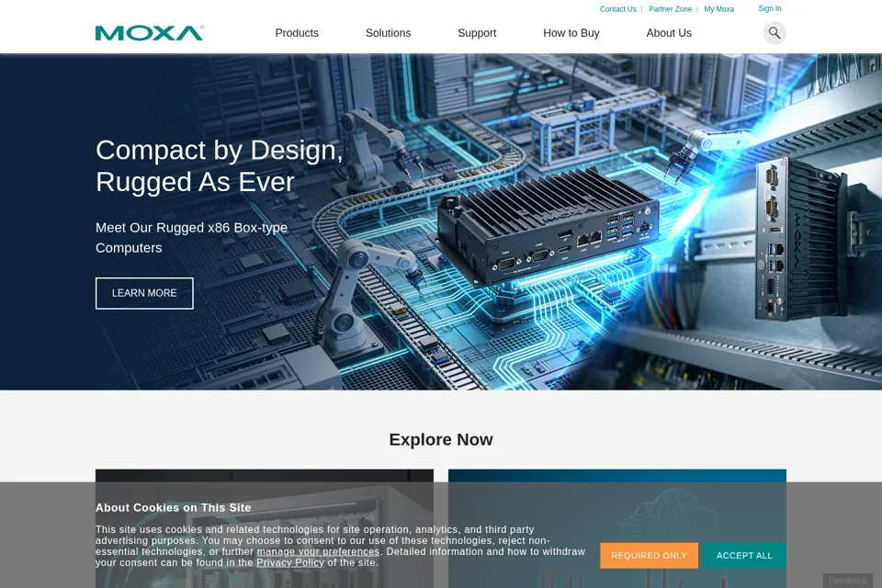Click ACCEPT ALL cookies
This screenshot has height=588, width=882.
tap(744, 555)
